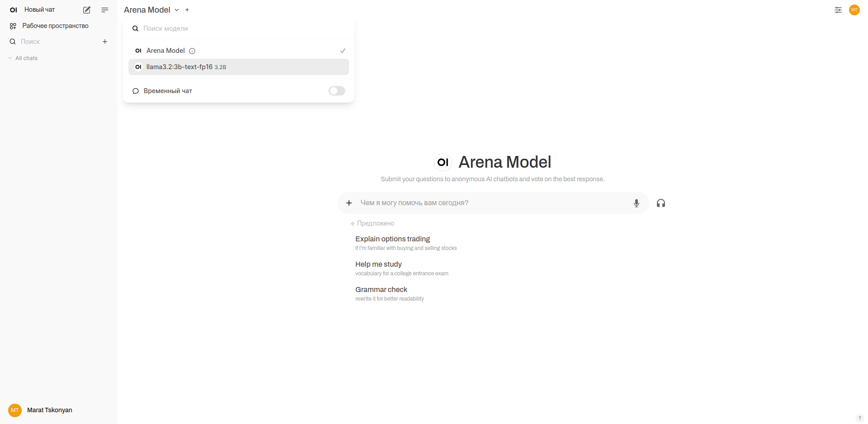
Task: Click the microphone voice input icon
Action: [636, 203]
